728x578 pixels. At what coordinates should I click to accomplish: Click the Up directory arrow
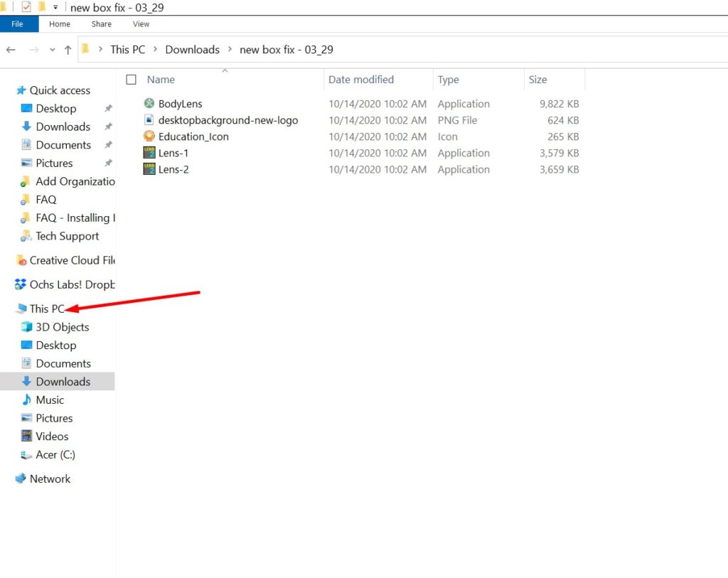(68, 50)
